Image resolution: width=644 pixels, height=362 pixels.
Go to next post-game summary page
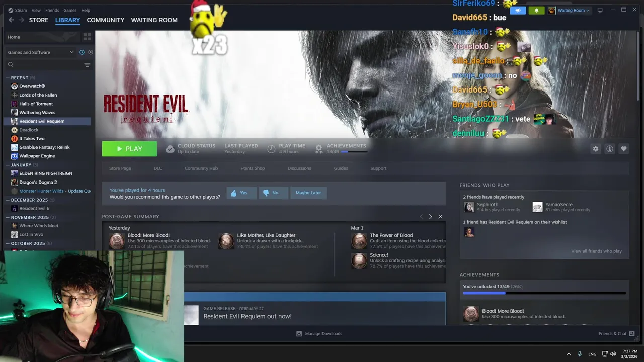tap(430, 217)
